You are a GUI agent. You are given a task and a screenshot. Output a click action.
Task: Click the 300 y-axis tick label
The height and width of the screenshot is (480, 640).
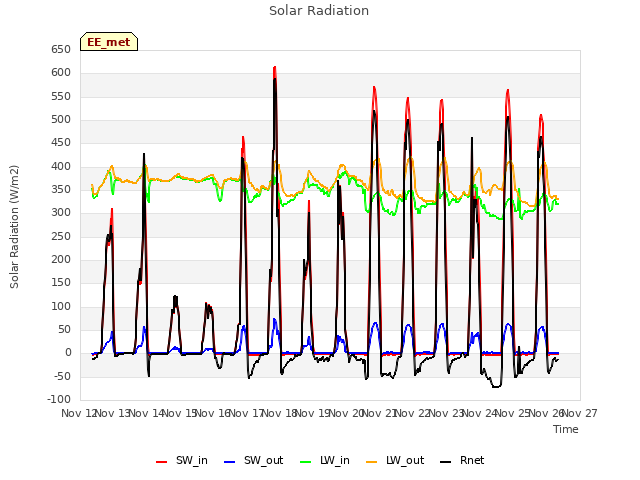(61, 213)
